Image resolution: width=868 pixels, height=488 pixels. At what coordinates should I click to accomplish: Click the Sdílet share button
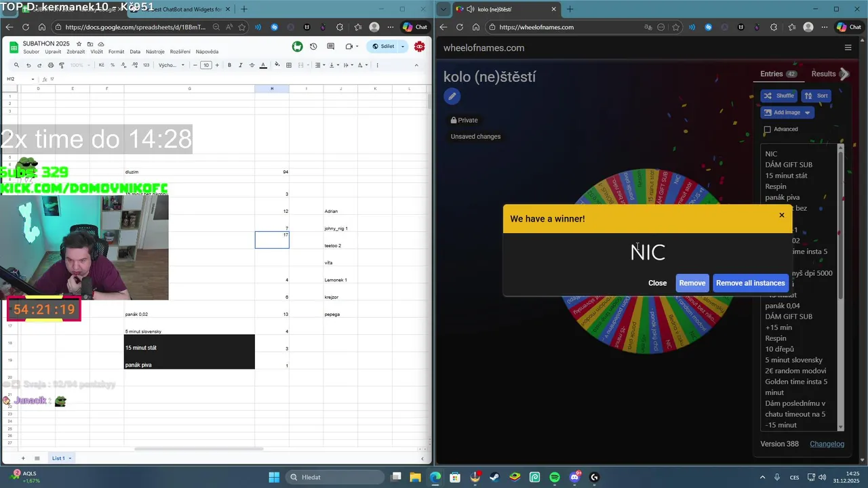383,47
